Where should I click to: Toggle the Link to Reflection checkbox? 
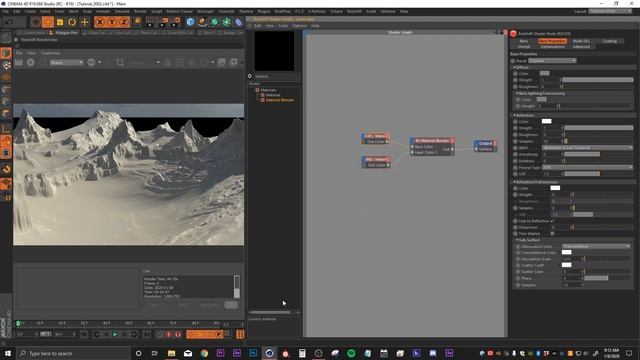(552, 221)
